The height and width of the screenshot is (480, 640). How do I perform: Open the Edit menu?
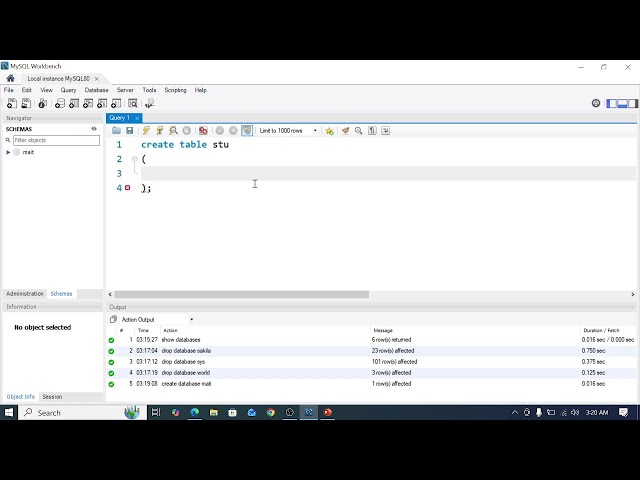pos(27,90)
